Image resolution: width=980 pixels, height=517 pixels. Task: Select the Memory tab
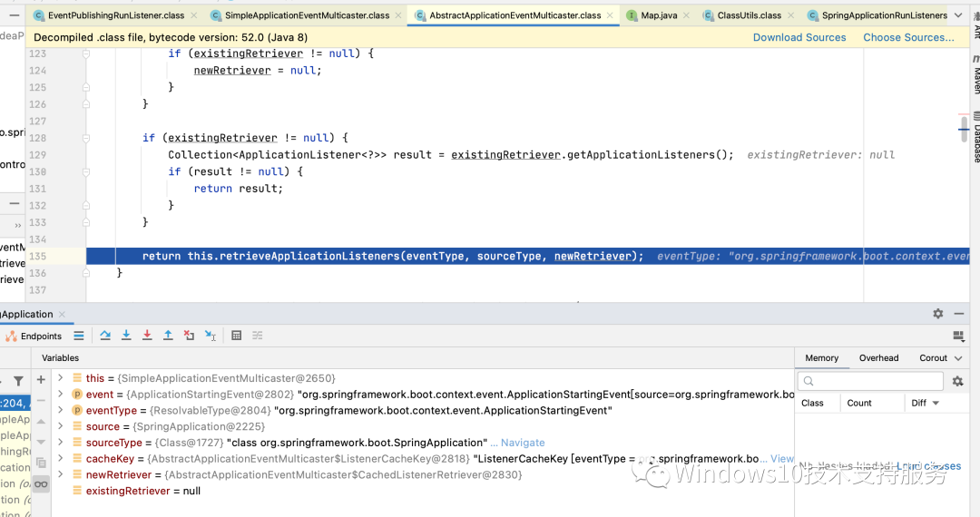[821, 357]
